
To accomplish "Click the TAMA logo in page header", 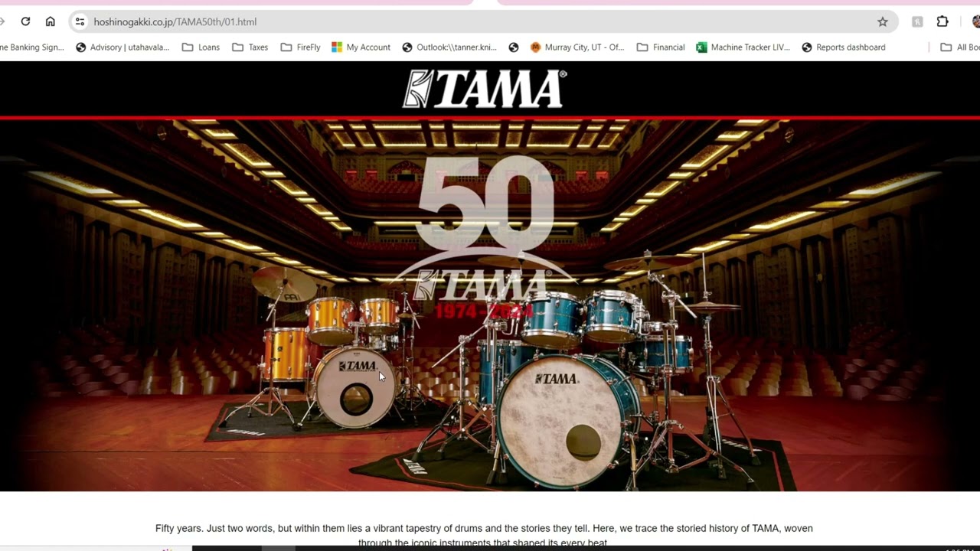I will click(x=485, y=89).
